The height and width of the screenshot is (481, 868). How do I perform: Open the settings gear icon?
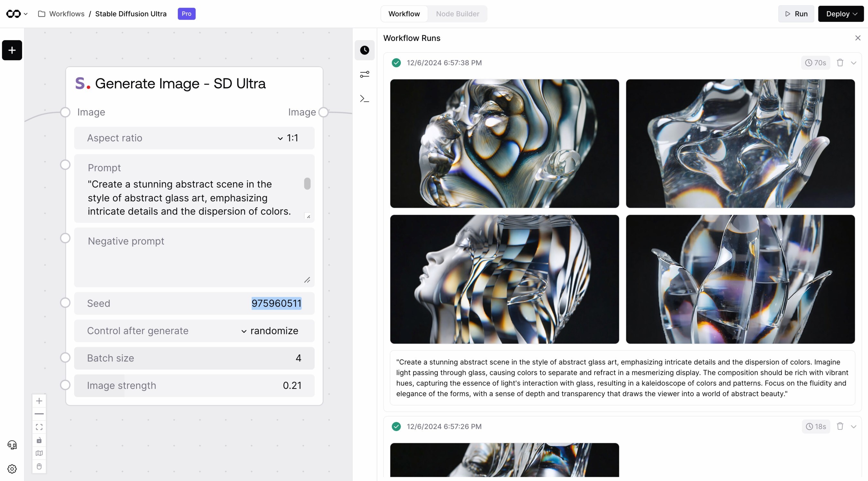(x=12, y=468)
